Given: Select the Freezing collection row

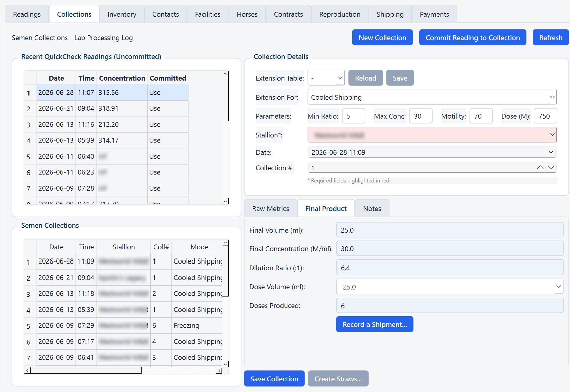Looking at the screenshot, I should coord(123,325).
